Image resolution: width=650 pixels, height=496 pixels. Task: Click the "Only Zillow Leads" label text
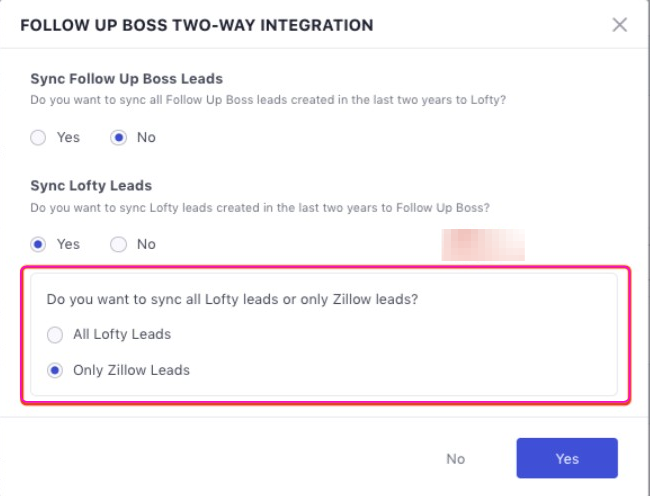pos(131,370)
